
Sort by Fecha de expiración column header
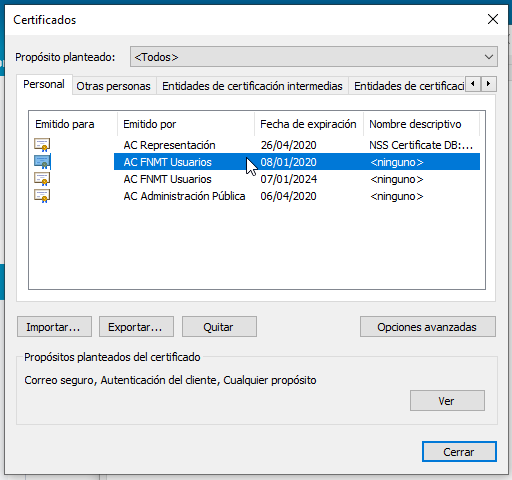coord(309,124)
